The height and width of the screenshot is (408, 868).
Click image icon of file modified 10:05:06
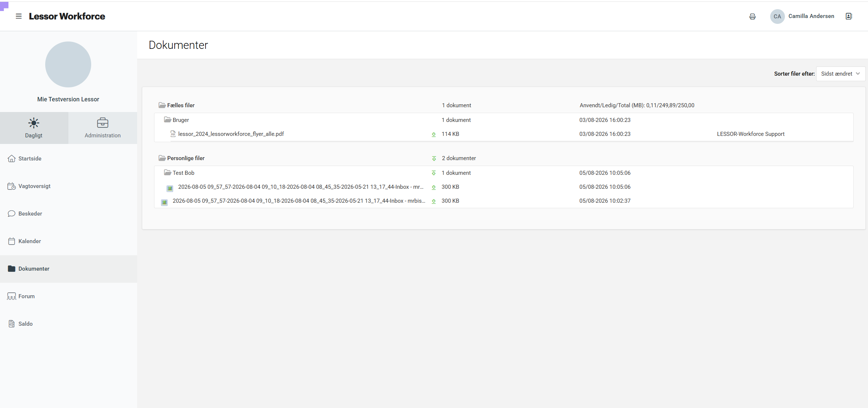[x=170, y=188]
